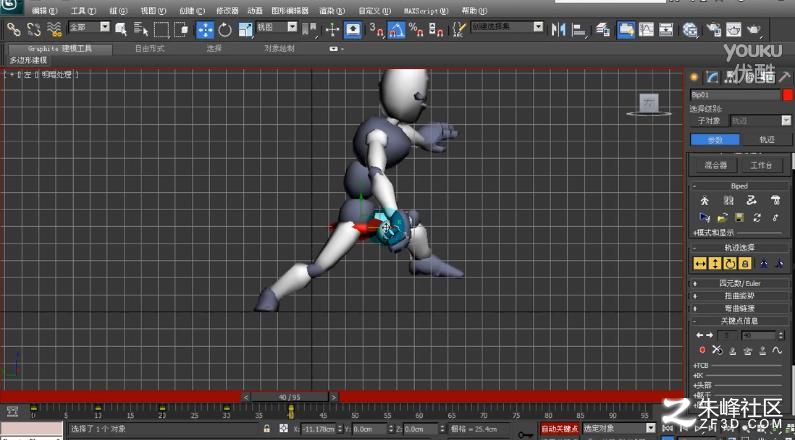Open named selection sets dropdown
This screenshot has height=440, width=795.
(x=507, y=27)
